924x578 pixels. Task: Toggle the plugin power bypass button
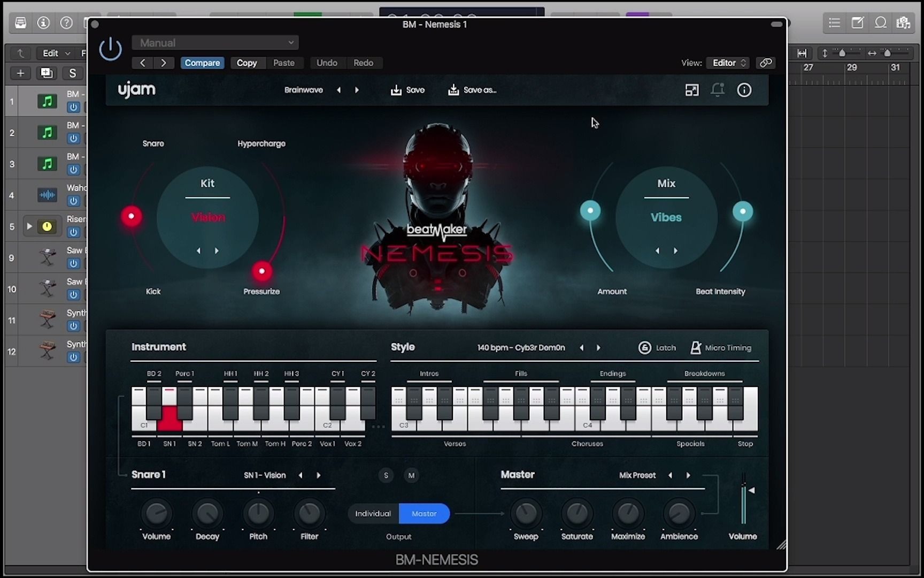tap(110, 49)
